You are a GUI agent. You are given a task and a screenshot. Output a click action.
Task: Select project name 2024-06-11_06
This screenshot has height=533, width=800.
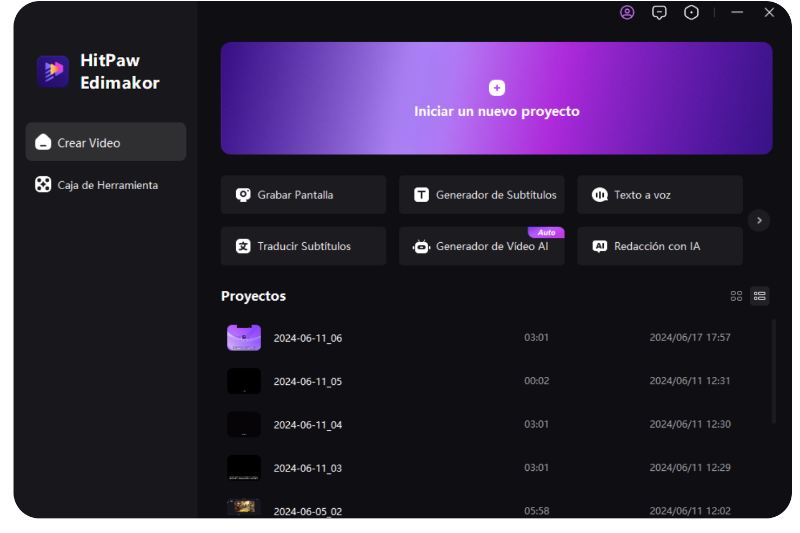coord(308,338)
